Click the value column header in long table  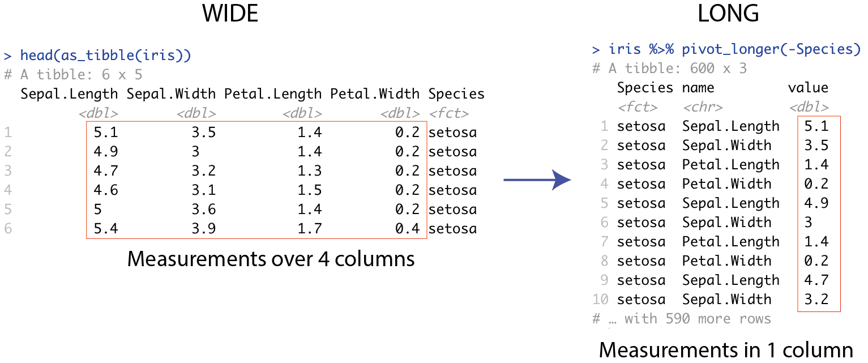pos(808,88)
